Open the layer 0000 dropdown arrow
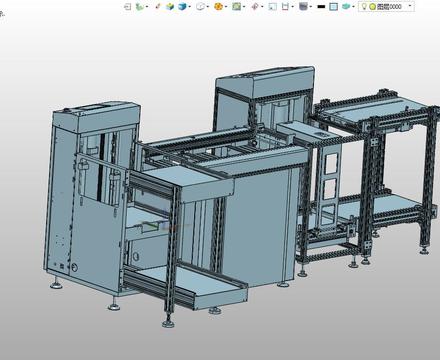440x360 pixels. click(x=410, y=6)
